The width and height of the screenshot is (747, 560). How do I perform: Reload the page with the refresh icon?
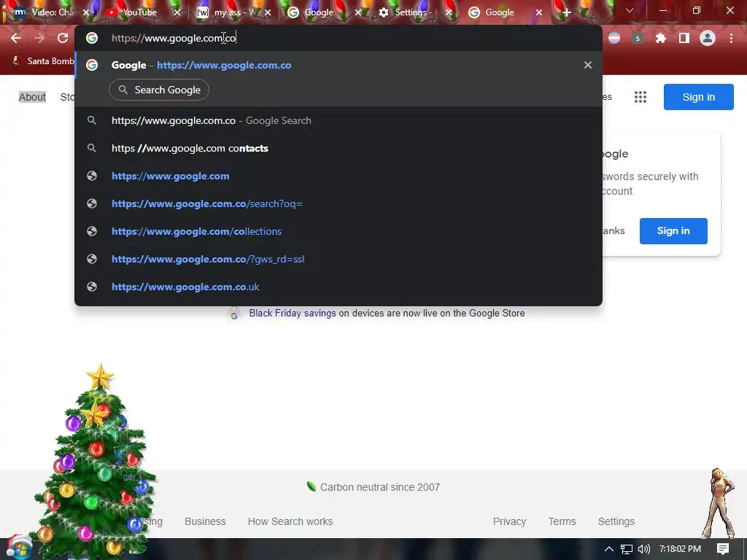(63, 38)
